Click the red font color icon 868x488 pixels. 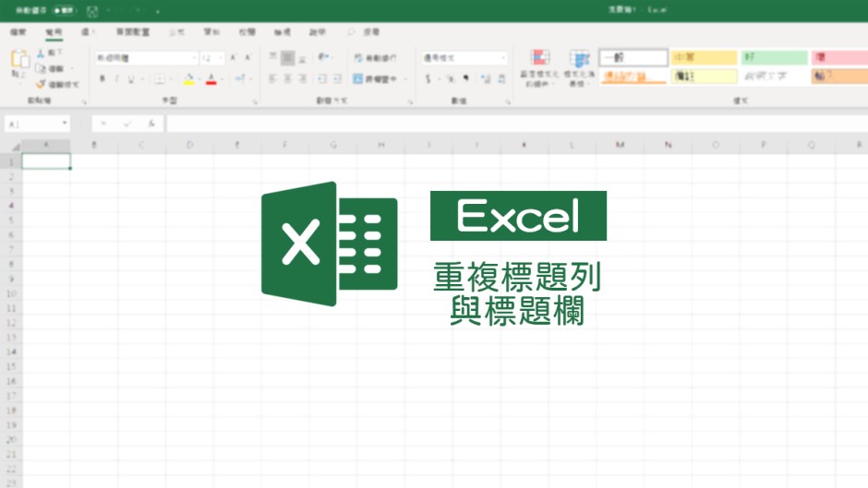(211, 79)
